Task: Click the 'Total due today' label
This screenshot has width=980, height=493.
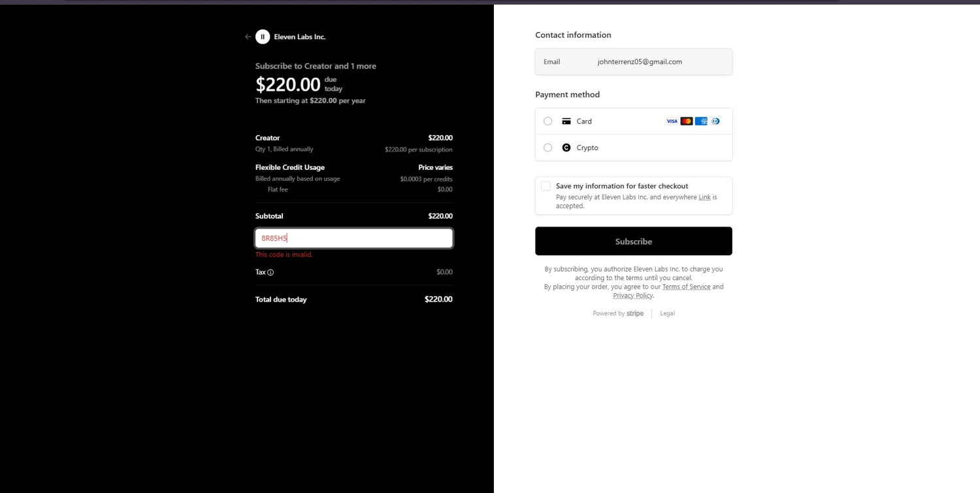Action: (281, 300)
